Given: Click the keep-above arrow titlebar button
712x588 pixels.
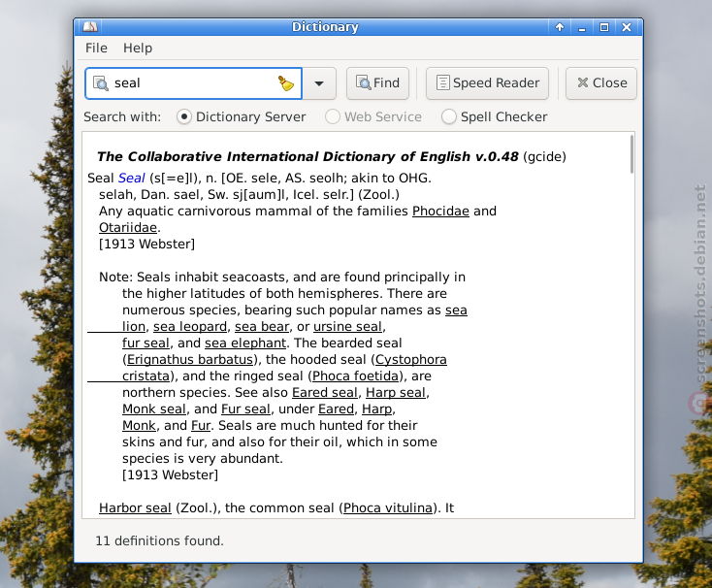Looking at the screenshot, I should pos(560,27).
